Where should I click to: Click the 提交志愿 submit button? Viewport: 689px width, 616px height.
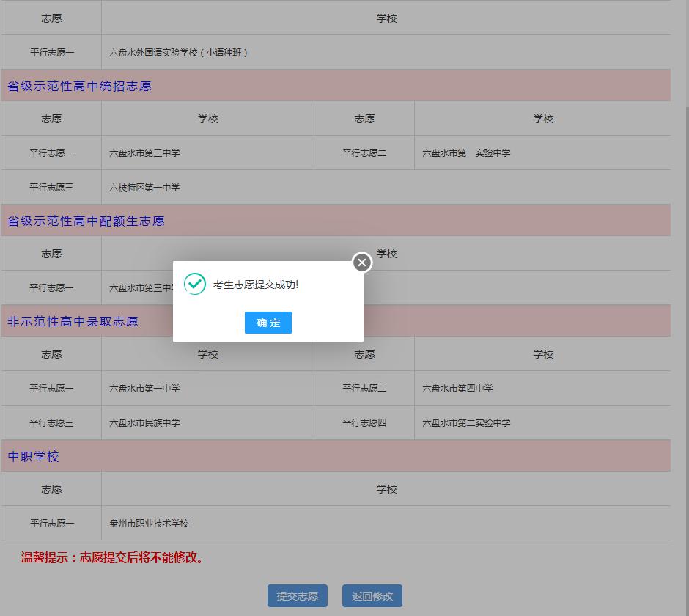tap(297, 595)
